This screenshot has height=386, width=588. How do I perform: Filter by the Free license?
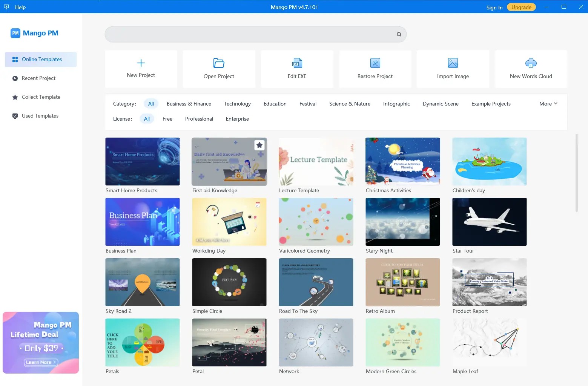(x=167, y=119)
